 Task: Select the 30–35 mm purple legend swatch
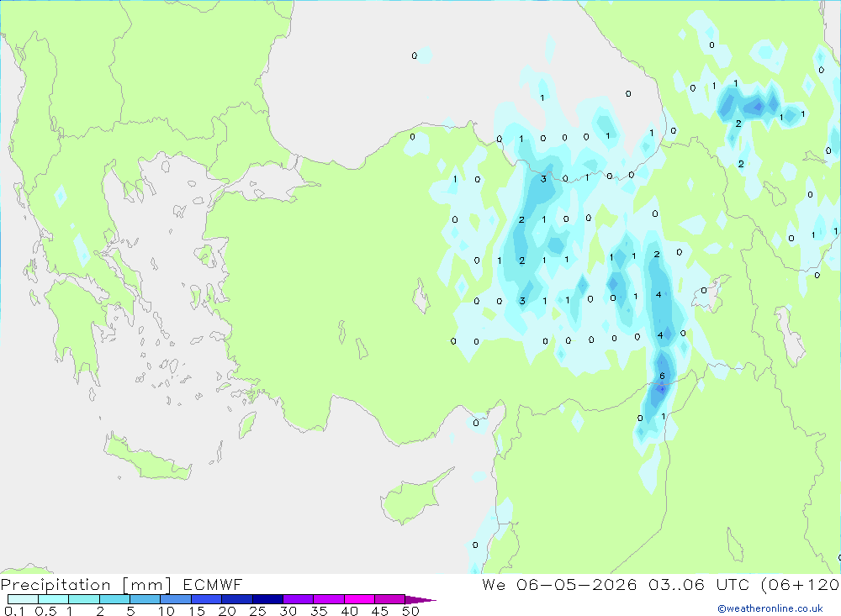tap(298, 599)
